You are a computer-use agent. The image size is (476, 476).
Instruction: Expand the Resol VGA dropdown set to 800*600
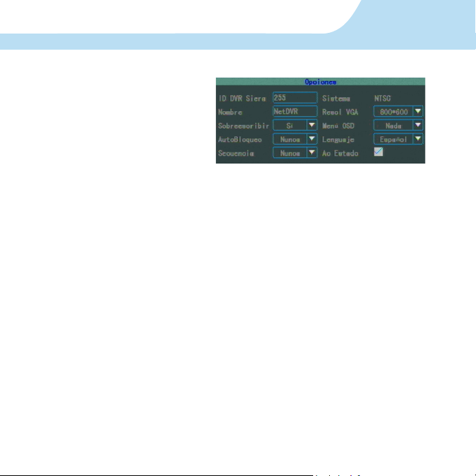click(398, 111)
